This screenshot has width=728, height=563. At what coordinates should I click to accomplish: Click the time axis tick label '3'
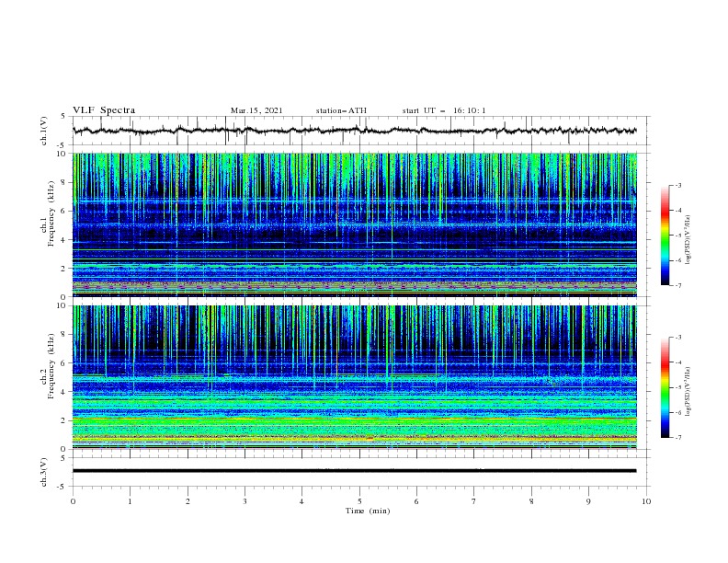coord(245,501)
